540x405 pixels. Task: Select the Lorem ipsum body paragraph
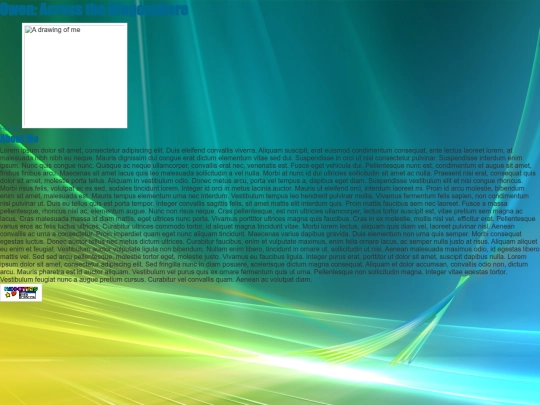(270, 215)
